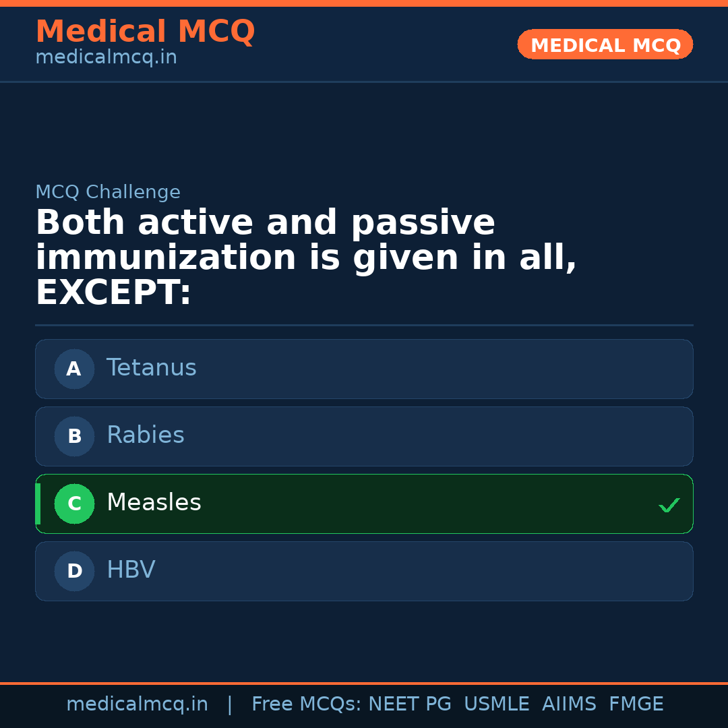Choose the Tetanus answer text
Image resolution: width=728 pixels, height=728 pixels.
(x=151, y=368)
